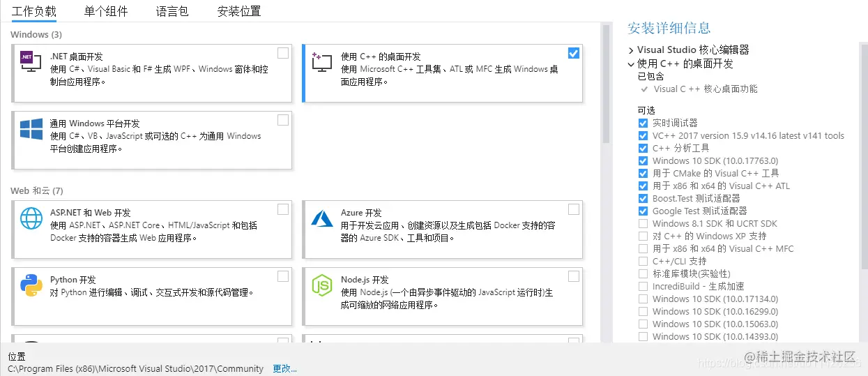Select the 通用 Windows 平台开发 title
Viewport: 868px width, 376px height.
tap(95, 123)
